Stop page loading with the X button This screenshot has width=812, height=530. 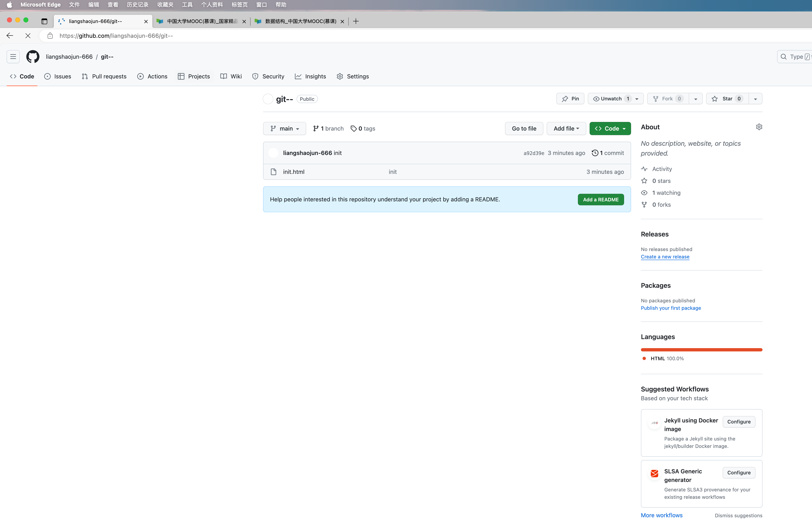click(x=28, y=36)
